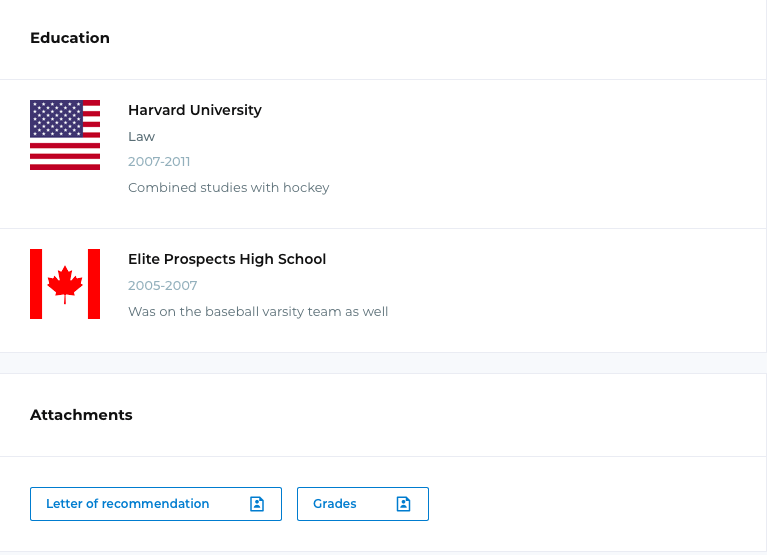Click the stars canton of the US flag
This screenshot has width=767, height=555.
click(x=56, y=119)
